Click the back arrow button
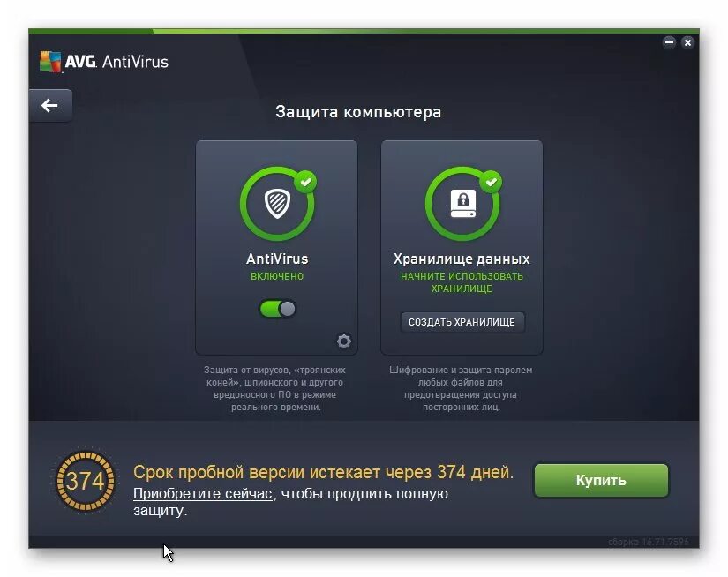Image resolution: width=728 pixels, height=577 pixels. click(50, 106)
